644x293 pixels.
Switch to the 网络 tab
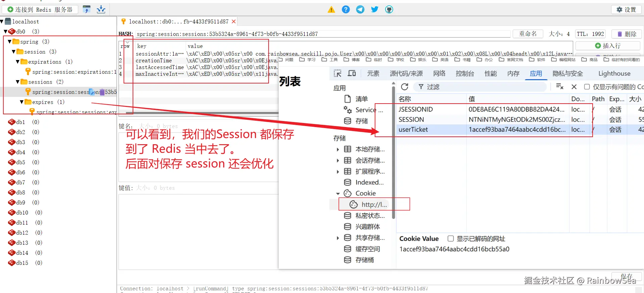tap(439, 73)
